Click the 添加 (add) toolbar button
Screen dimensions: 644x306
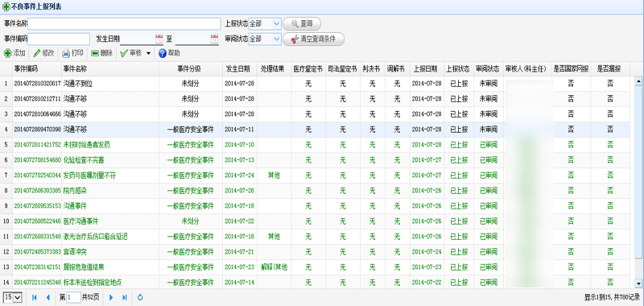tap(14, 53)
